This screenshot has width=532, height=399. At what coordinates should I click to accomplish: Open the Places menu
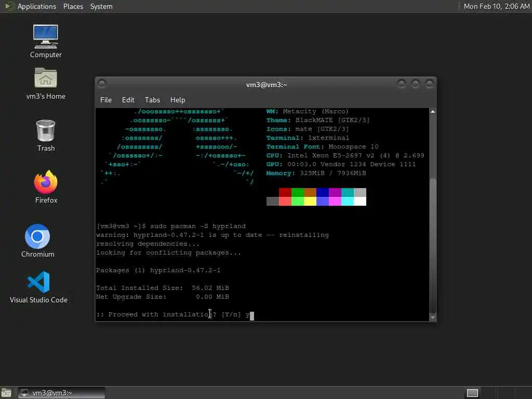73,6
